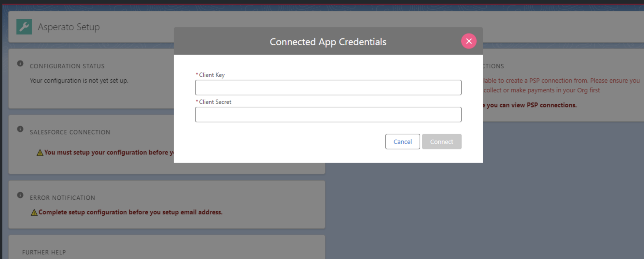Focus the Client Secret input field
The height and width of the screenshot is (259, 644).
coord(328,115)
